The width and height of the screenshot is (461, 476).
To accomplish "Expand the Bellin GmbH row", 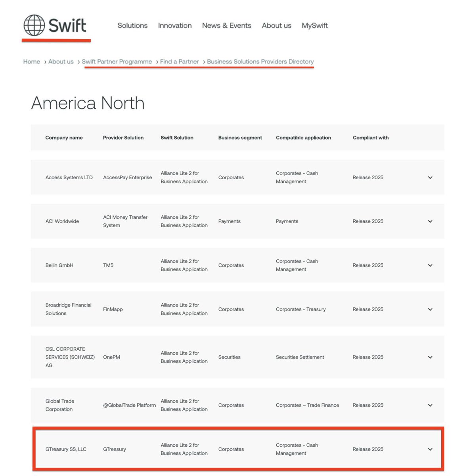I will (x=430, y=265).
